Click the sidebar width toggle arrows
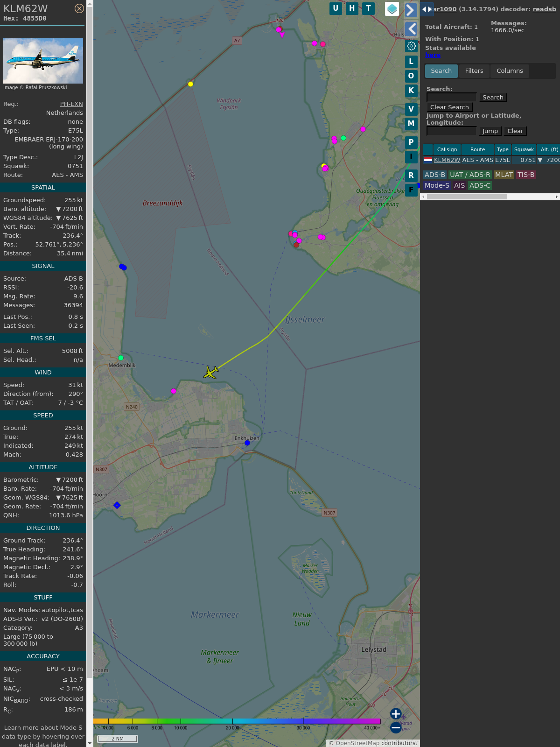Image resolution: width=560 pixels, height=747 pixels. pyautogui.click(x=427, y=9)
